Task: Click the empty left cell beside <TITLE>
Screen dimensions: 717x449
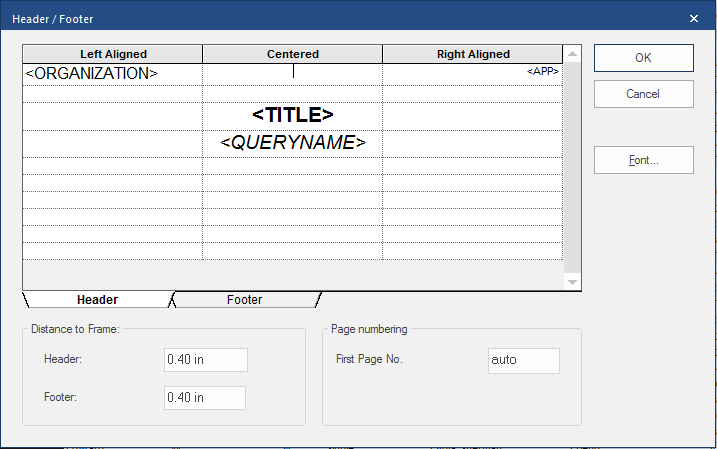Action: pyautogui.click(x=112, y=115)
